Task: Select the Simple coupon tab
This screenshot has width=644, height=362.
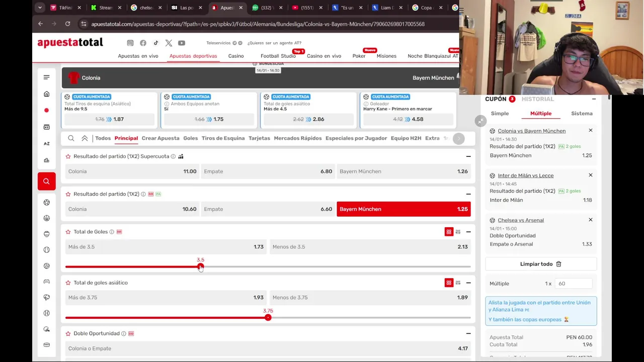Action: [500, 114]
